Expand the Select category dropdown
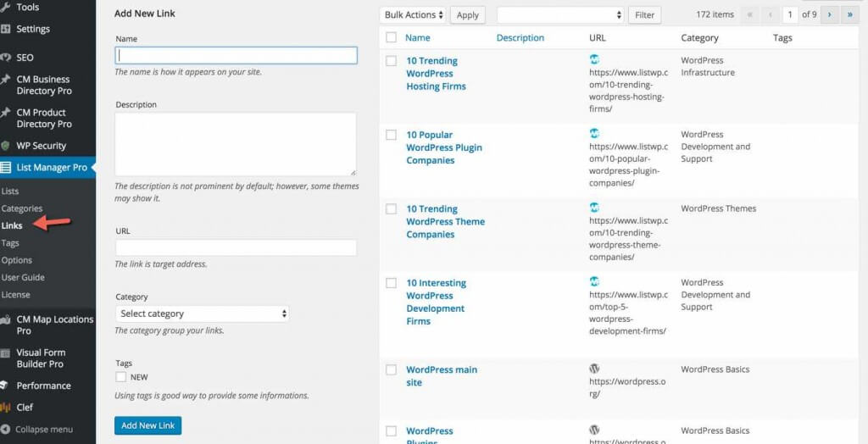This screenshot has width=868, height=444. [x=202, y=314]
